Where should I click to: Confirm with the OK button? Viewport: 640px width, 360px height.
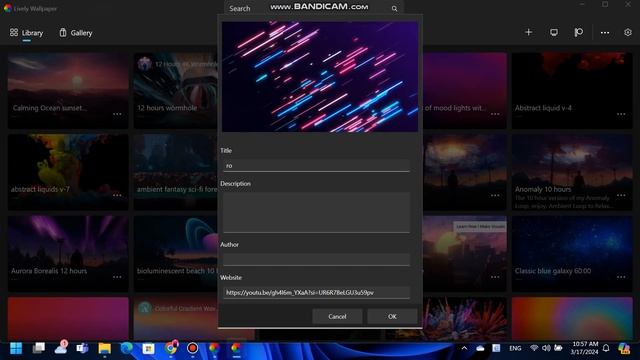(392, 316)
